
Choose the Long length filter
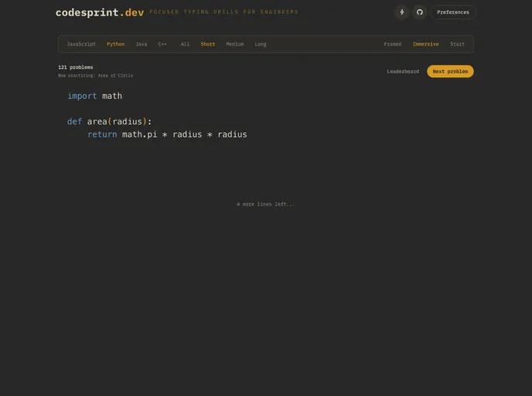click(x=261, y=44)
